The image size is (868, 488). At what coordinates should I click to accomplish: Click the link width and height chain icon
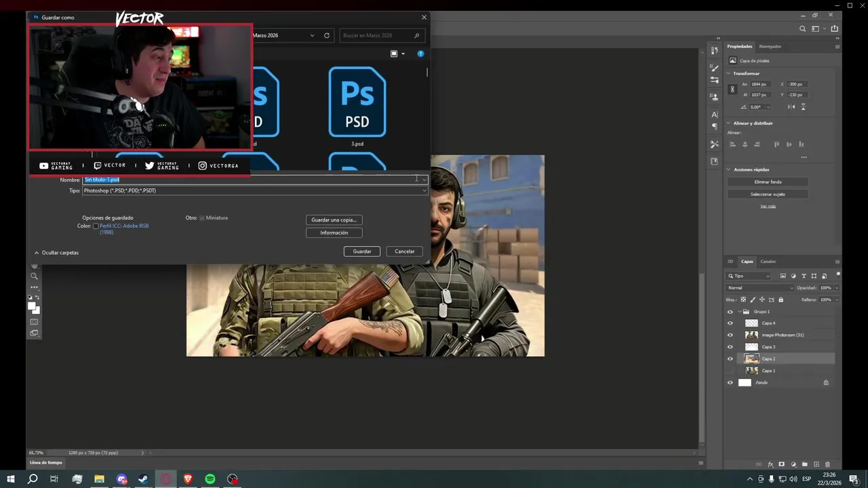click(732, 89)
